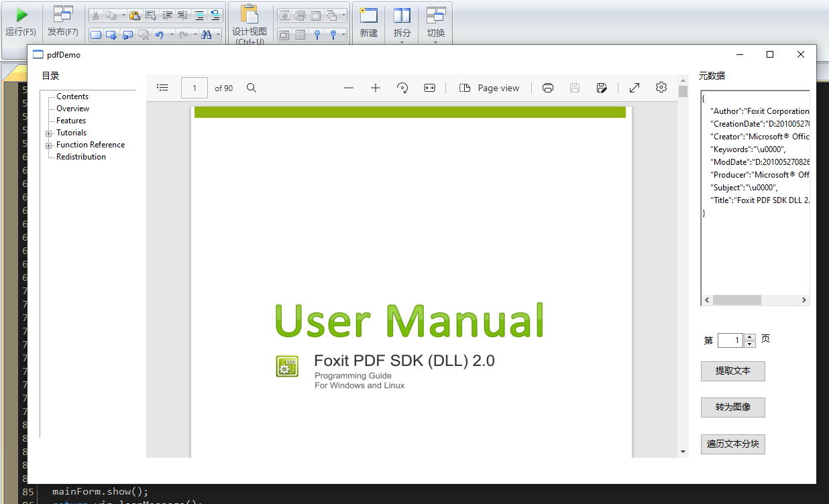
Task: Expand the Tutorials tree node
Action: 49,133
